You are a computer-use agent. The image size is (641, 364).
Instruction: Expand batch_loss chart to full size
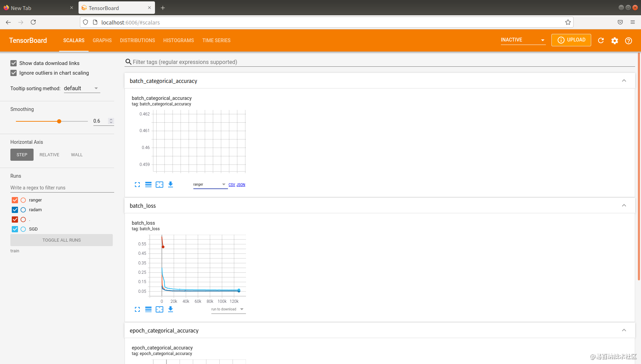click(x=137, y=309)
